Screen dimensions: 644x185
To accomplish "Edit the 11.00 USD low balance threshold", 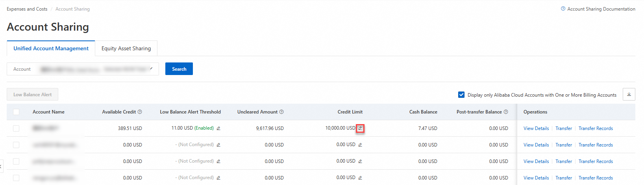I will click(218, 128).
